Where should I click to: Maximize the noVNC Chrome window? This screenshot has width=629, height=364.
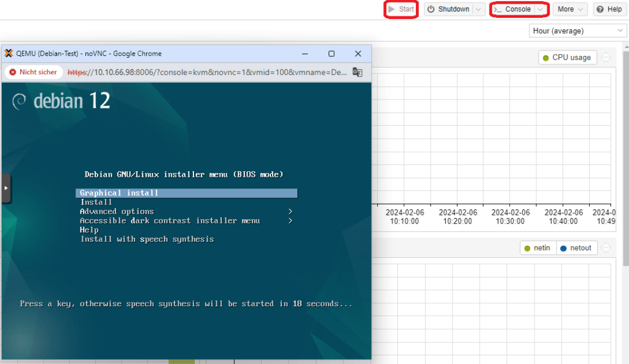point(331,54)
